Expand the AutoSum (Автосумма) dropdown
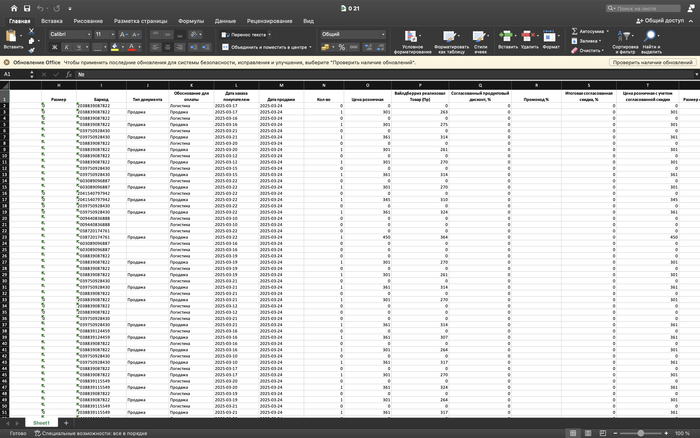700x438 pixels. coord(608,30)
